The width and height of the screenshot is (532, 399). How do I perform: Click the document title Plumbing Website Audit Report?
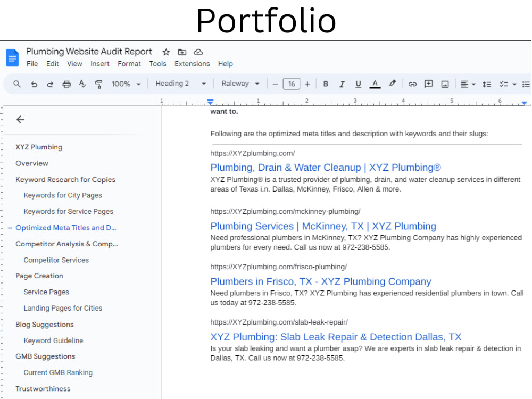(x=89, y=52)
